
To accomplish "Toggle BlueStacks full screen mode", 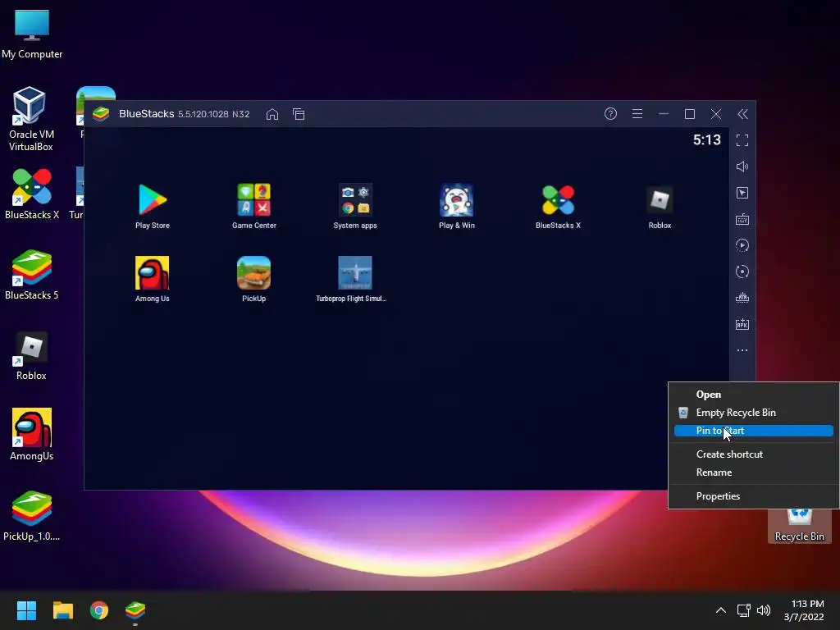I will click(x=742, y=140).
